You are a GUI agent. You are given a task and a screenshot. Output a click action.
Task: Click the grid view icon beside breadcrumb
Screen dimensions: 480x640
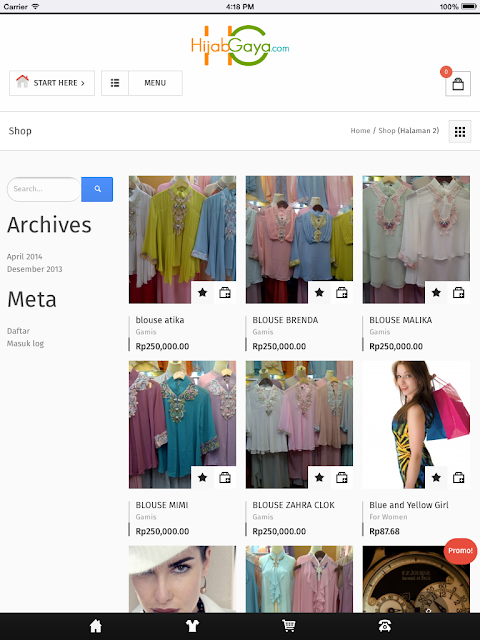[460, 131]
